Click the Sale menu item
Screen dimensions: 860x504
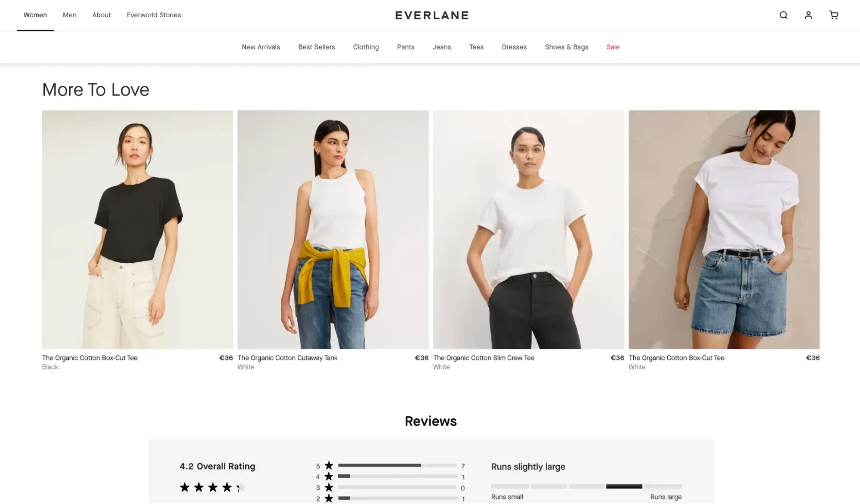tap(612, 47)
